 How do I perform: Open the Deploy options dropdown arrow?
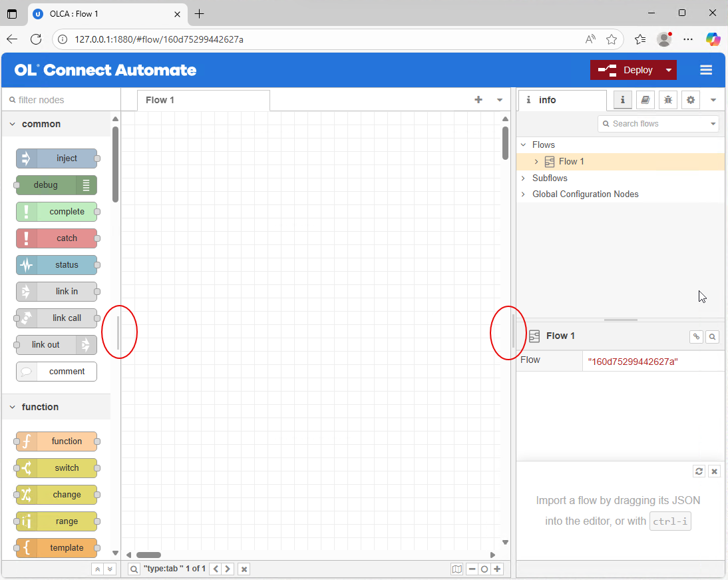669,70
